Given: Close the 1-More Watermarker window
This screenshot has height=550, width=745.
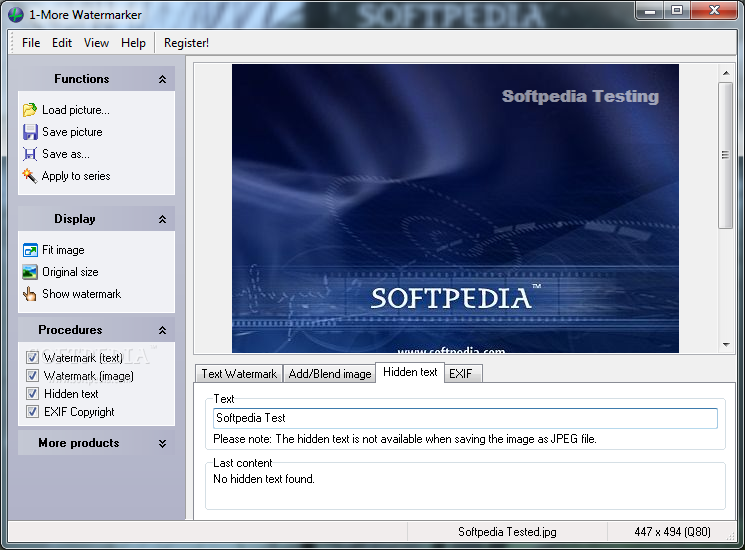Looking at the screenshot, I should 714,10.
